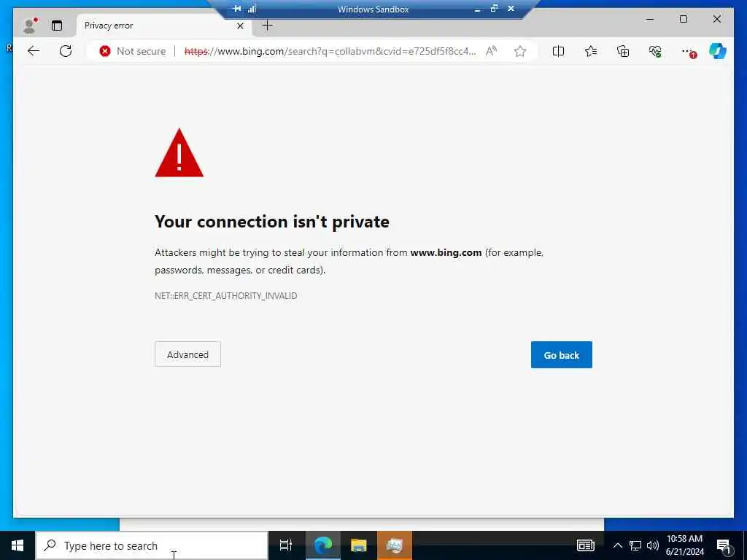Go back with the browser arrow

[x=34, y=51]
